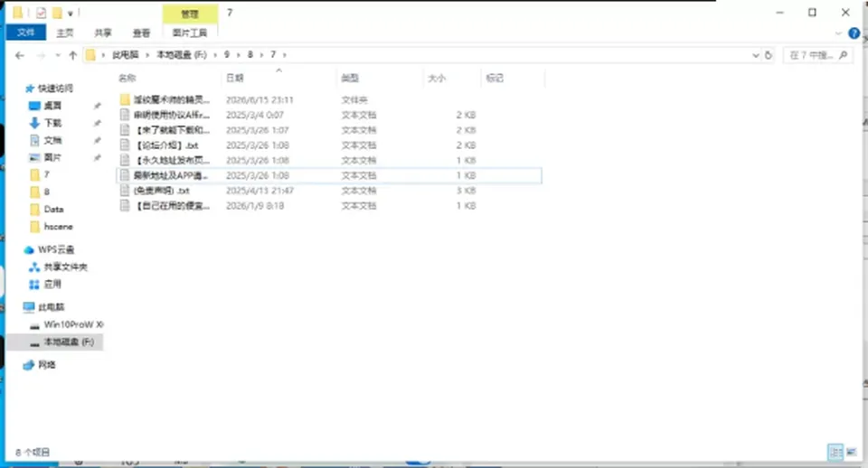Open Help with the blue question icon
Image resolution: width=868 pixels, height=468 pixels.
854,33
